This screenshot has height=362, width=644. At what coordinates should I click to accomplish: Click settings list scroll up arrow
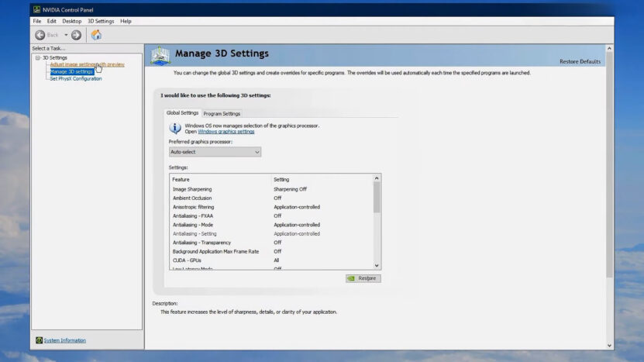tap(377, 178)
